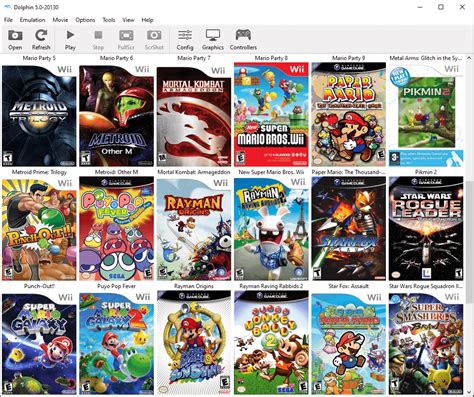Select the Puyo Pop Fever cover
This screenshot has height=397, width=474.
(x=116, y=228)
